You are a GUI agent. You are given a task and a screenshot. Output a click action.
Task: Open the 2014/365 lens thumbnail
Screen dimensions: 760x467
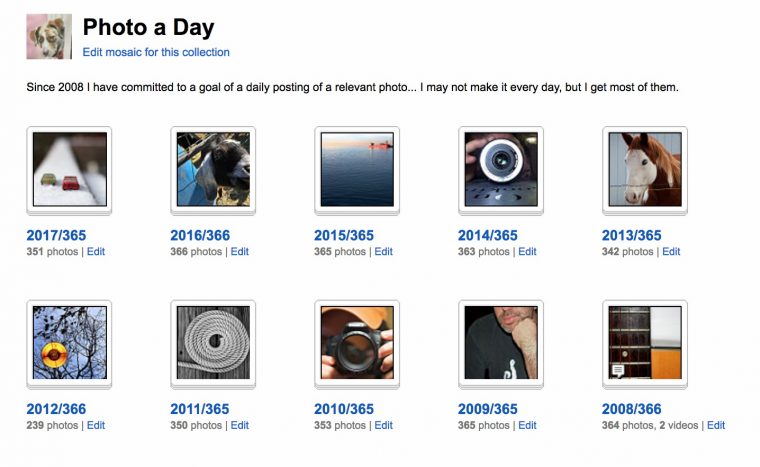point(501,169)
